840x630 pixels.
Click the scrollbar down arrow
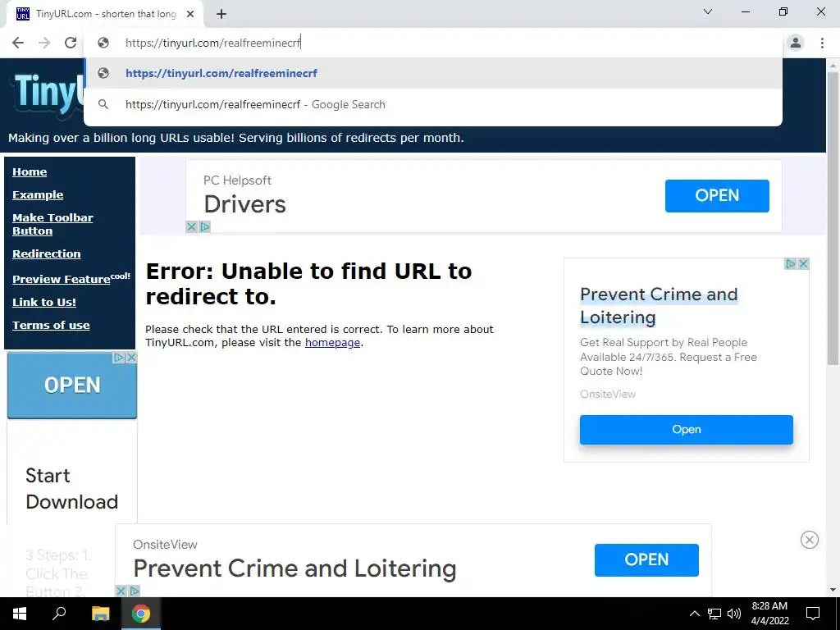coord(833,590)
